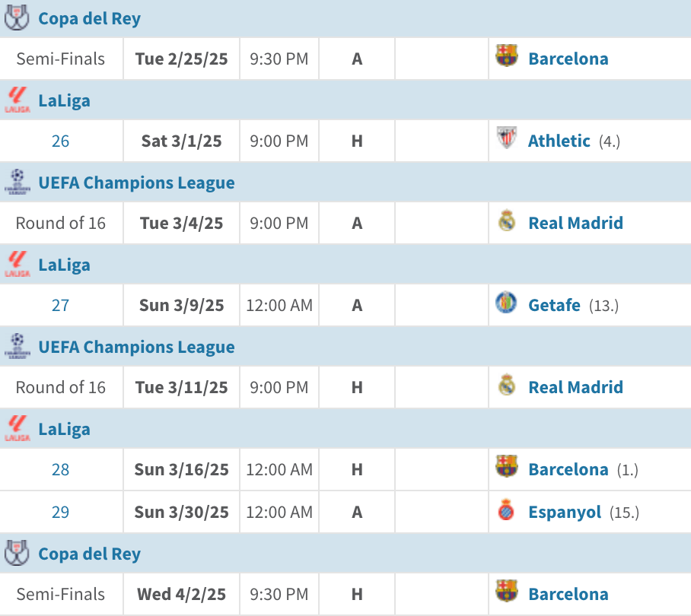
Task: Open the Espanyol team page link
Action: pyautogui.click(x=565, y=512)
